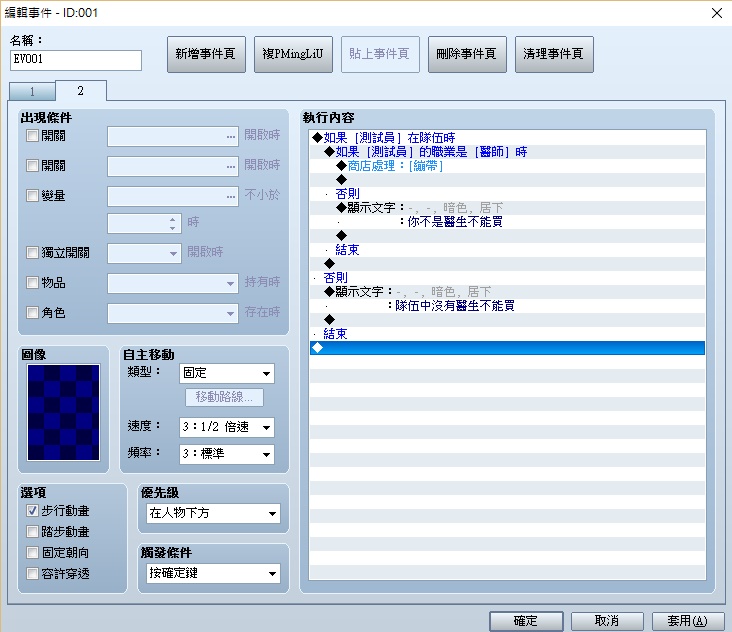The width and height of the screenshot is (732, 632).
Task: Open the 觸發條件 dropdown 按確定鍵
Action: pos(213,573)
